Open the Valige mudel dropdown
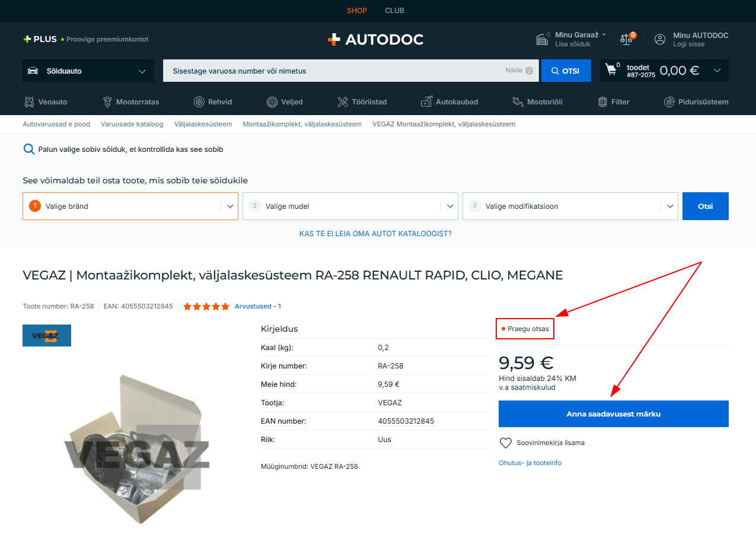 pos(350,206)
